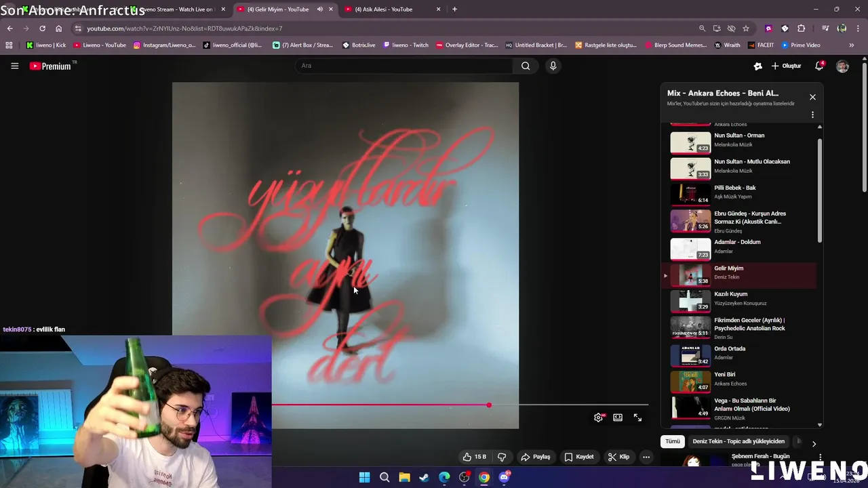This screenshot has height=488, width=868.
Task: Open Liweno Kick bookmark
Action: pos(45,45)
